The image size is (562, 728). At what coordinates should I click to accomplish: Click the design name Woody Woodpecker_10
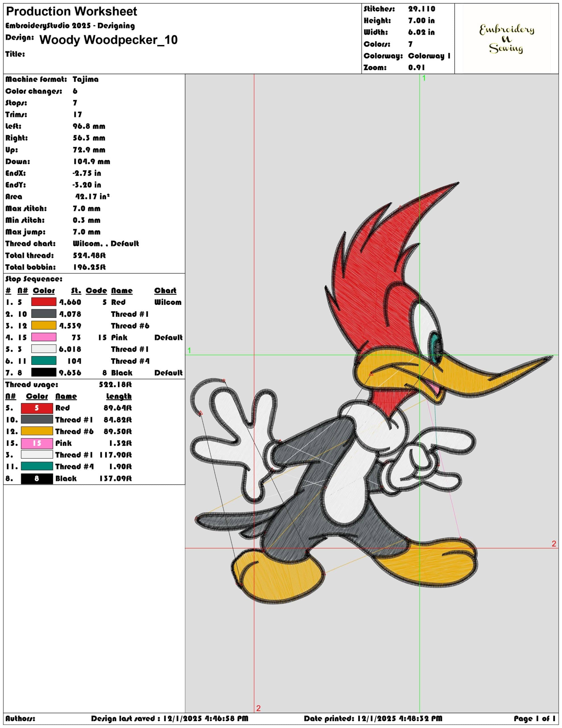click(108, 40)
